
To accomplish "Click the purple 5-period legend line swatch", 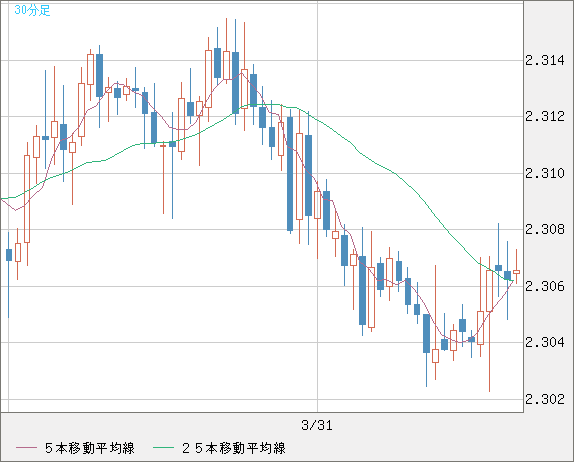I will click(x=26, y=448).
